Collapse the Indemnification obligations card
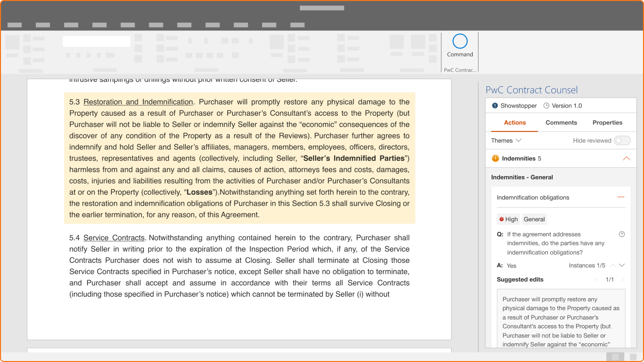The width and height of the screenshot is (644, 362). click(x=621, y=197)
